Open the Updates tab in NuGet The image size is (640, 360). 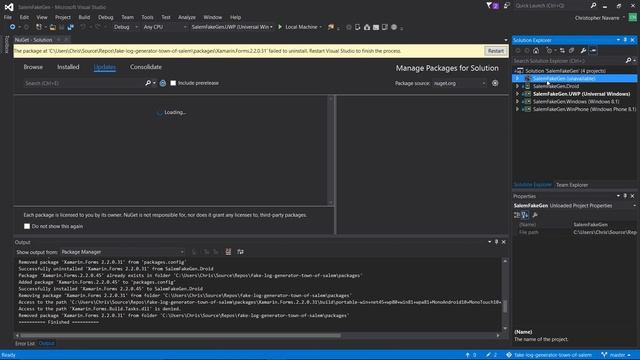coord(105,67)
